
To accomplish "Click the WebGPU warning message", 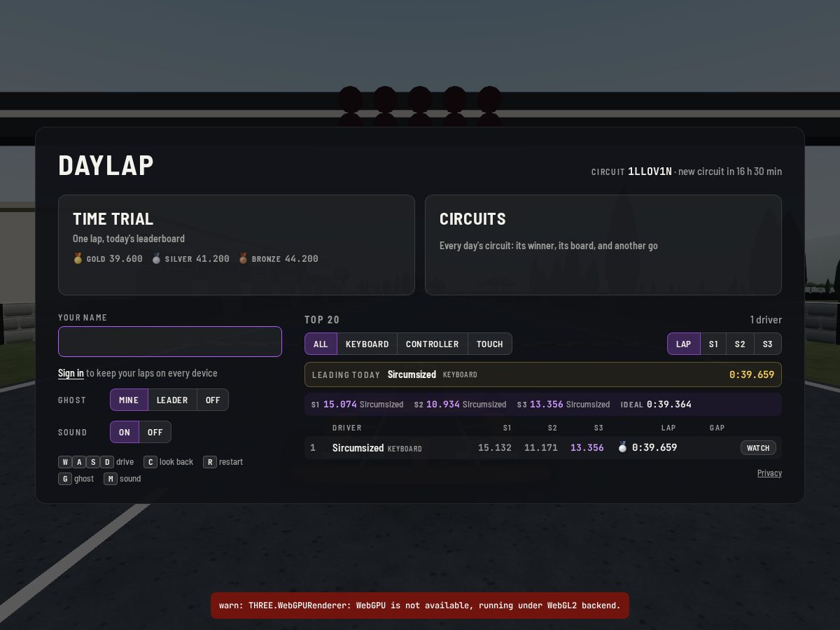I will click(420, 605).
